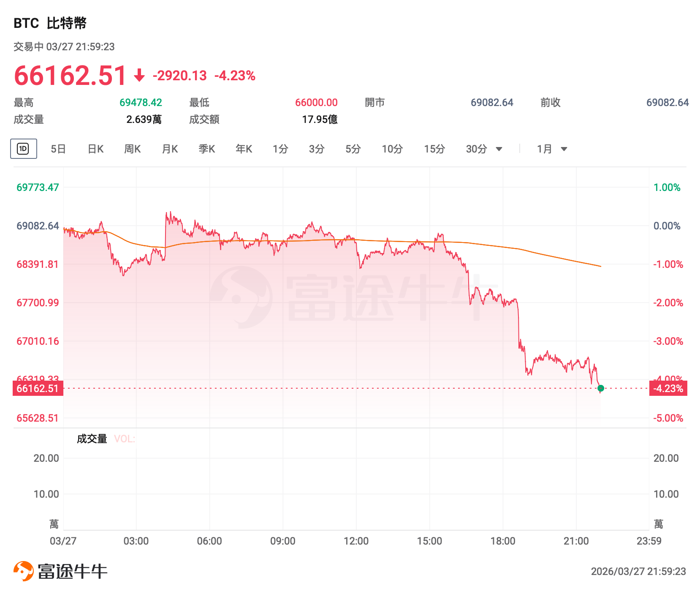The height and width of the screenshot is (594, 700).
Task: Open the 月K monthly chart tab
Action: coord(170,149)
